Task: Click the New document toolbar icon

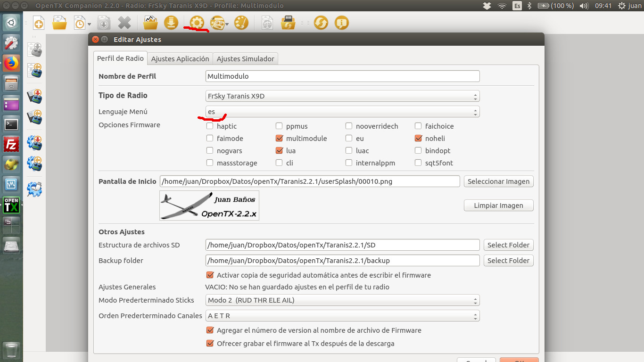Action: (x=39, y=23)
